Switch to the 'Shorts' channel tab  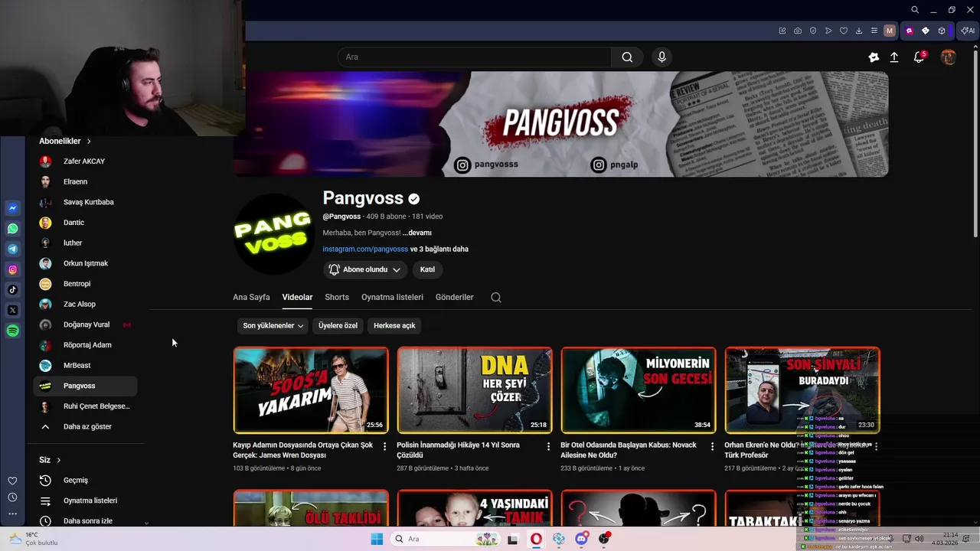click(337, 297)
